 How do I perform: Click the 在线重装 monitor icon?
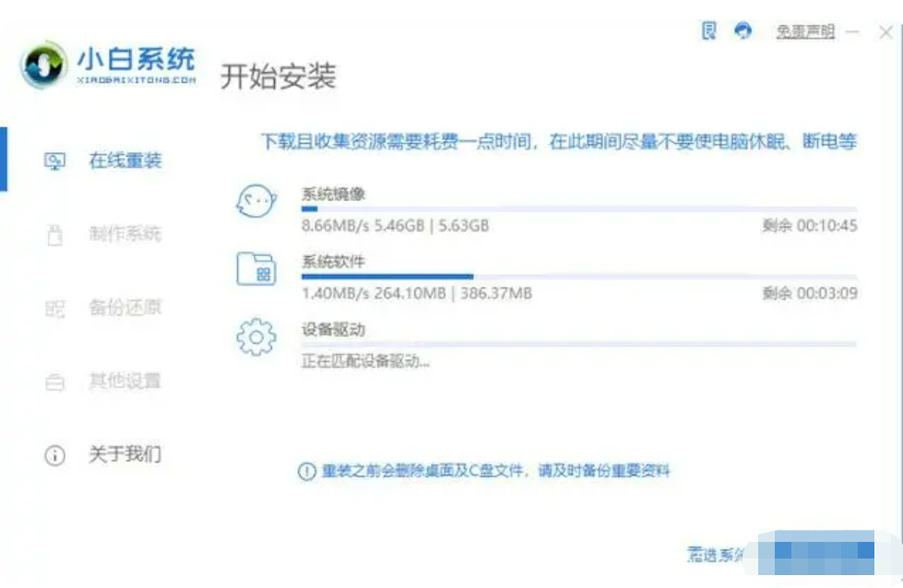pos(54,161)
